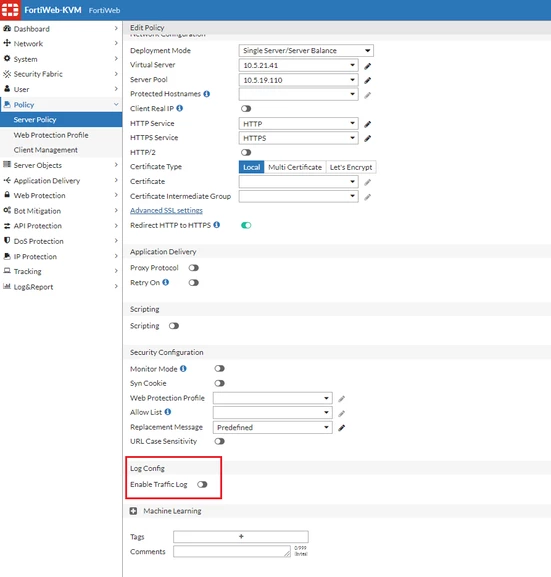
Task: Select the Server Policy menu item
Action: tap(61, 120)
